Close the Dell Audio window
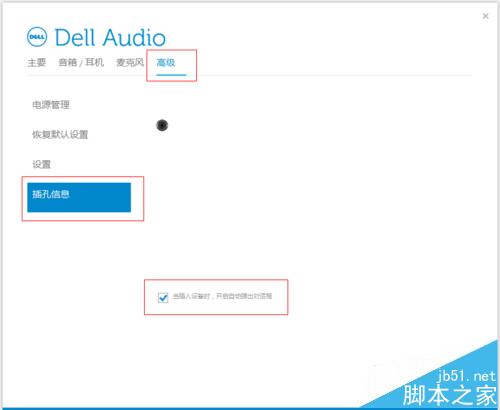Image resolution: width=500 pixels, height=410 pixels. [x=485, y=16]
